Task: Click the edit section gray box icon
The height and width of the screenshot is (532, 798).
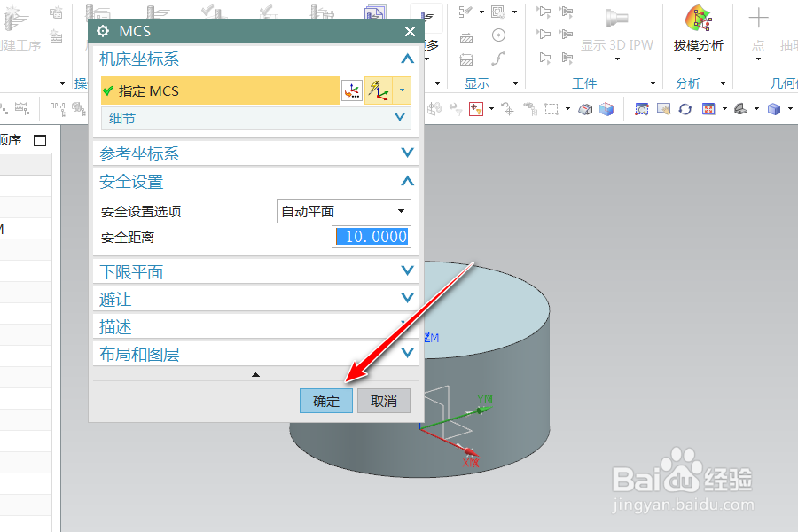Action: click(x=585, y=109)
